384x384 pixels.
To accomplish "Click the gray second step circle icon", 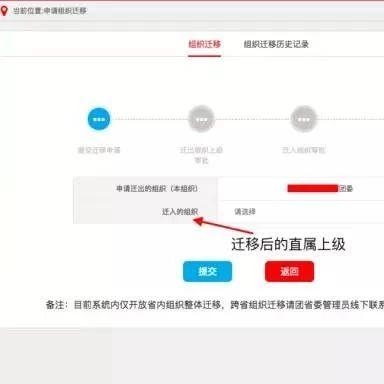I will [x=201, y=119].
